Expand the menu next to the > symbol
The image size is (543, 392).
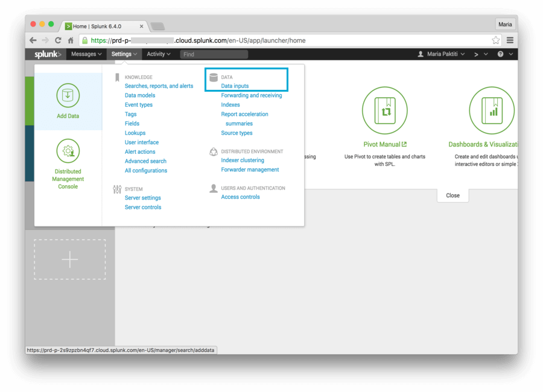pos(486,54)
